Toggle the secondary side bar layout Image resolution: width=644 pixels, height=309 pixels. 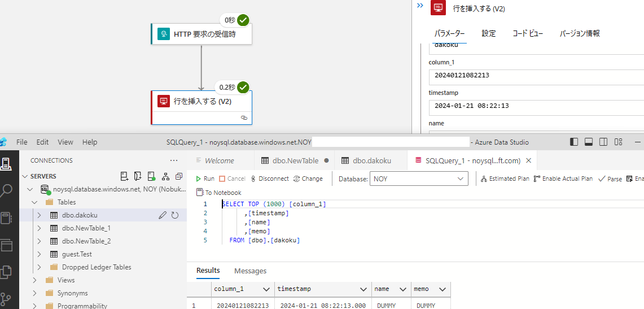click(x=603, y=142)
